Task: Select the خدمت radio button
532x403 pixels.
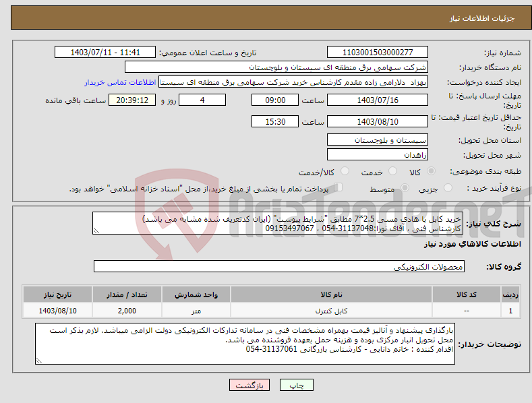Action: tap(392, 171)
